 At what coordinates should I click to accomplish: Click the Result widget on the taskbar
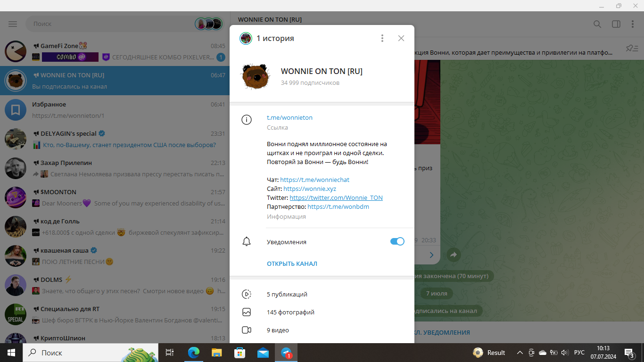point(489,353)
